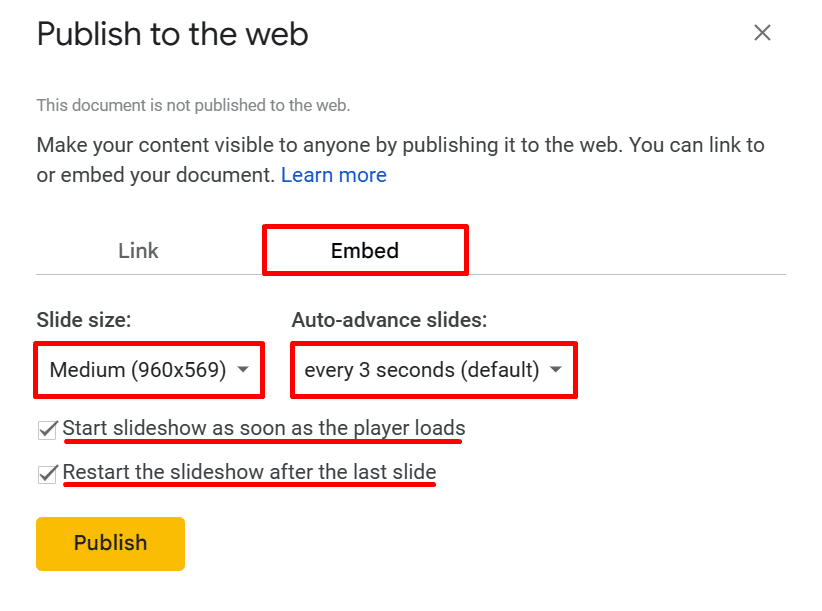Open the Learn more link

pyautogui.click(x=333, y=175)
